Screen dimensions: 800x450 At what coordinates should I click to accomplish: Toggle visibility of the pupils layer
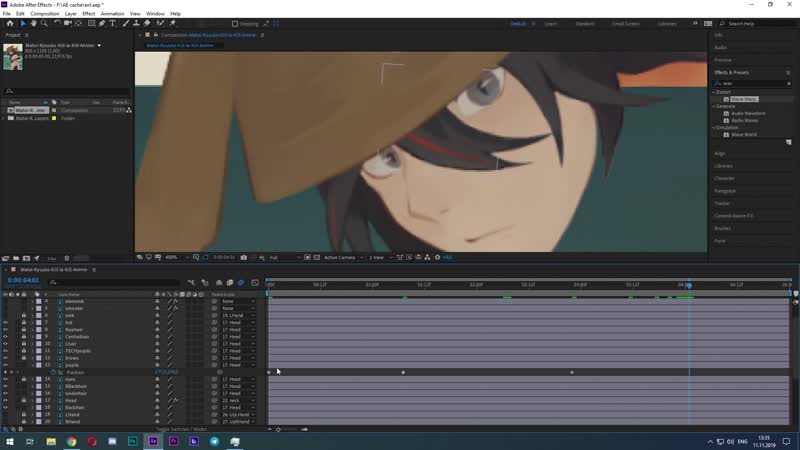click(x=5, y=365)
